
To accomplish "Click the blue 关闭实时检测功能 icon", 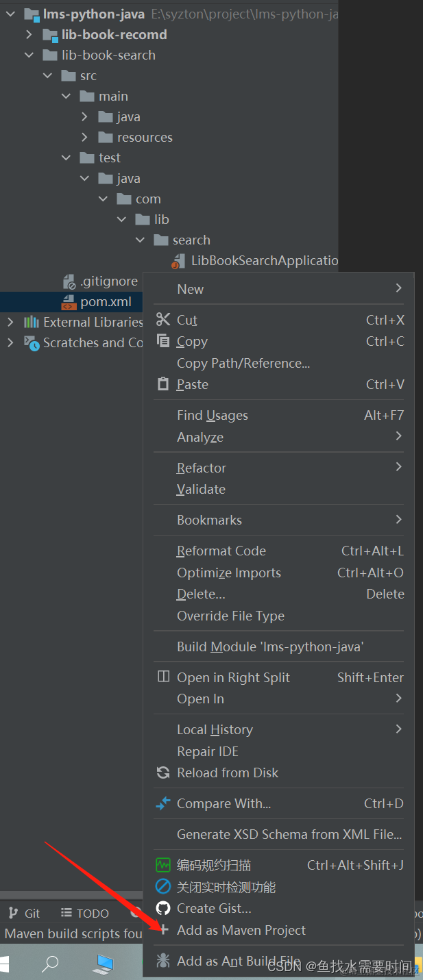I will click(x=163, y=887).
